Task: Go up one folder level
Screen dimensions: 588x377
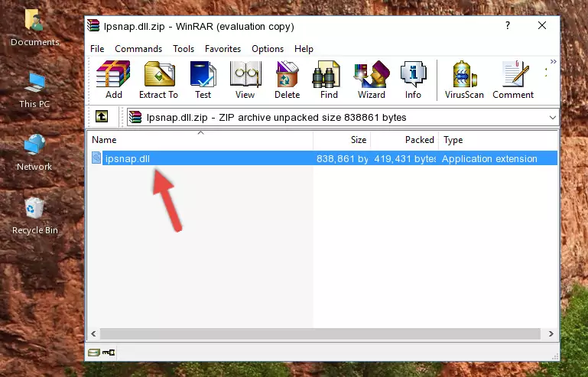Action: [x=102, y=117]
